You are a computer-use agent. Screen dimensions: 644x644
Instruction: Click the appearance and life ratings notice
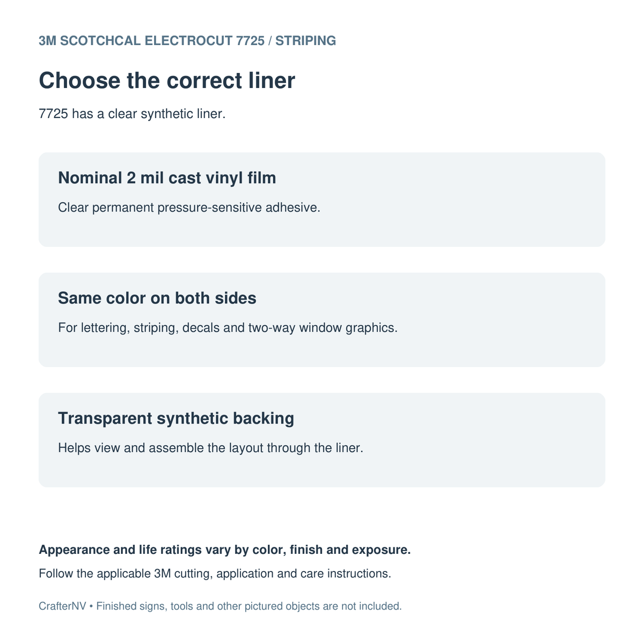[225, 550]
